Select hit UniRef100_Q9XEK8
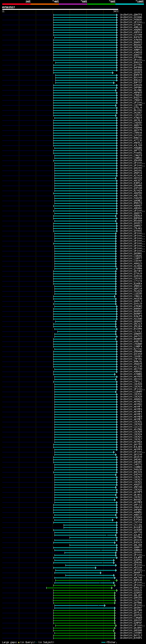This screenshot has width=146, height=644. [131, 70]
